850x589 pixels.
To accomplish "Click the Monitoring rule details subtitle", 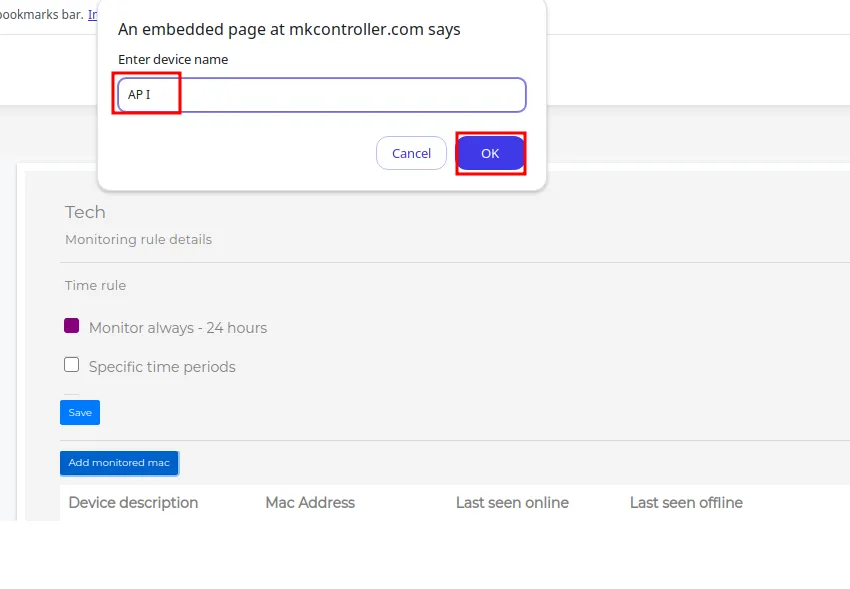I will click(x=138, y=240).
